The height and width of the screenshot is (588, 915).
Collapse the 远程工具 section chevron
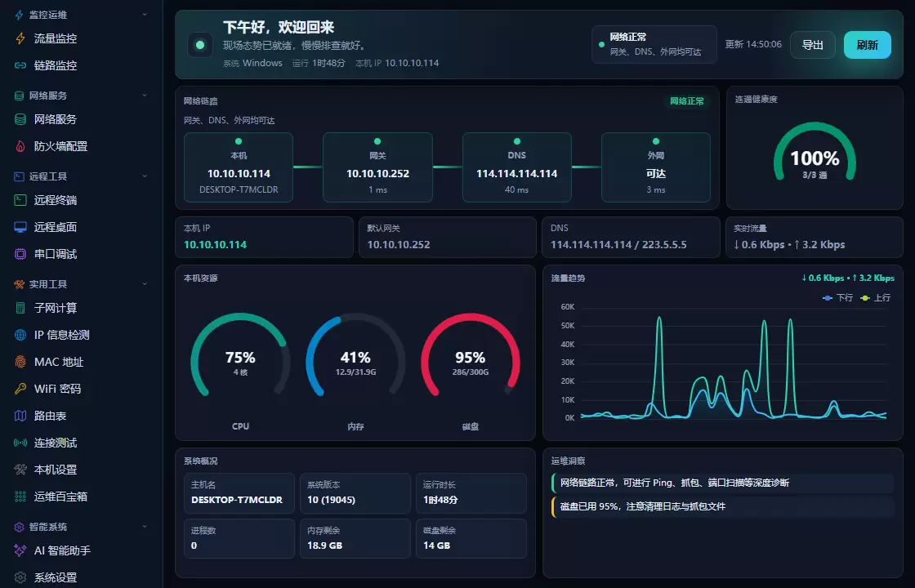click(145, 176)
